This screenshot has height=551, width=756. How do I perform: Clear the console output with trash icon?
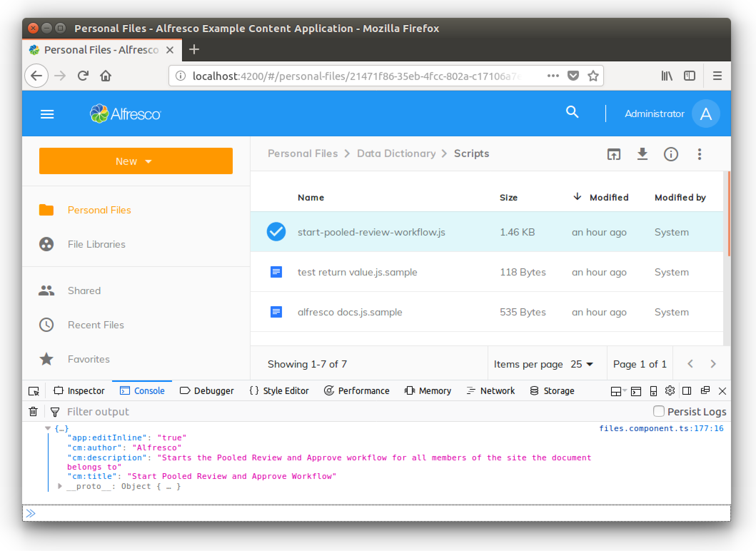pyautogui.click(x=33, y=411)
